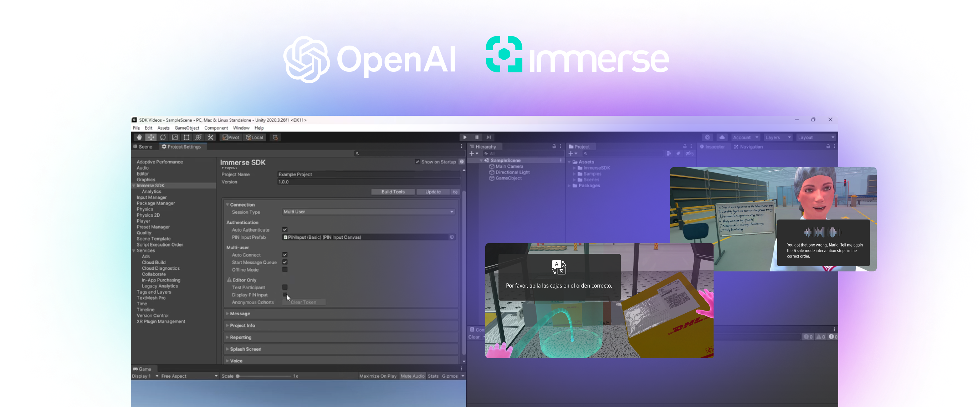Screen dimensions: 980x407
Task: Enable Offline Mode checkbox
Action: 285,270
